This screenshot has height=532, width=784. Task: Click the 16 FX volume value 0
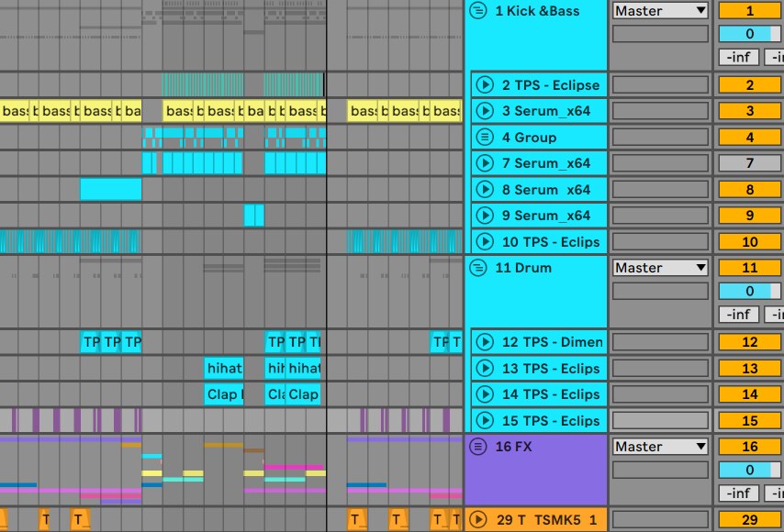[x=749, y=470]
